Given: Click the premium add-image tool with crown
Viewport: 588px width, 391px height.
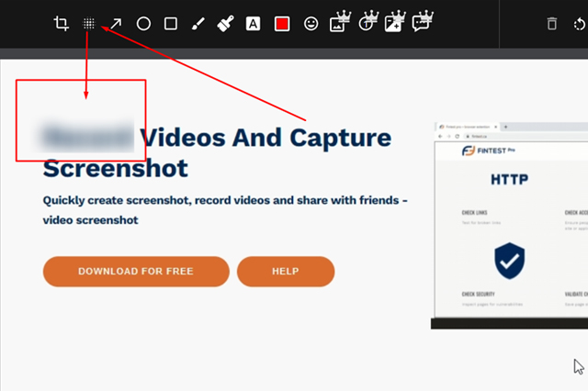Looking at the screenshot, I should (393, 24).
